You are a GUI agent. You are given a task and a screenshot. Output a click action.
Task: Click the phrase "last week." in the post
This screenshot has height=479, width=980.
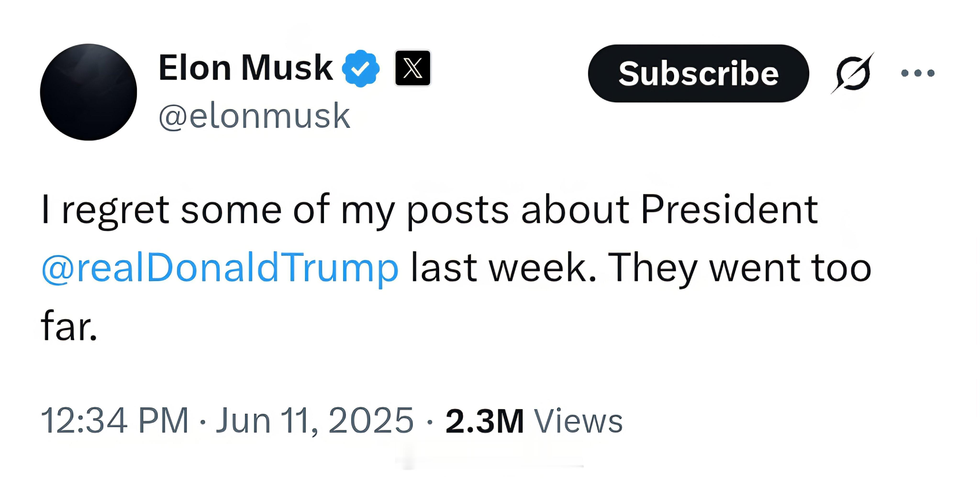504,268
